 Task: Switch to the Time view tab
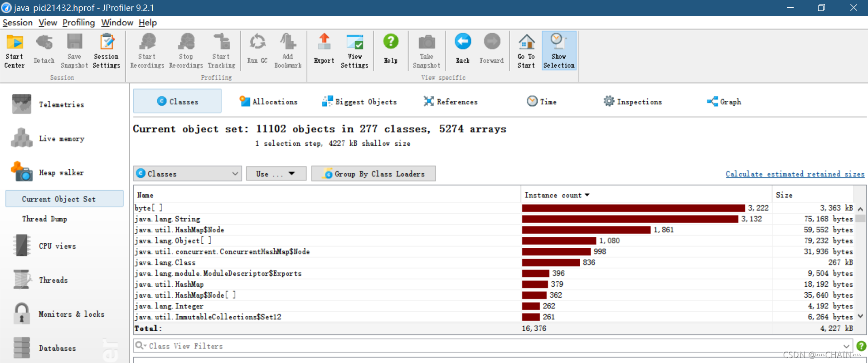coord(542,102)
